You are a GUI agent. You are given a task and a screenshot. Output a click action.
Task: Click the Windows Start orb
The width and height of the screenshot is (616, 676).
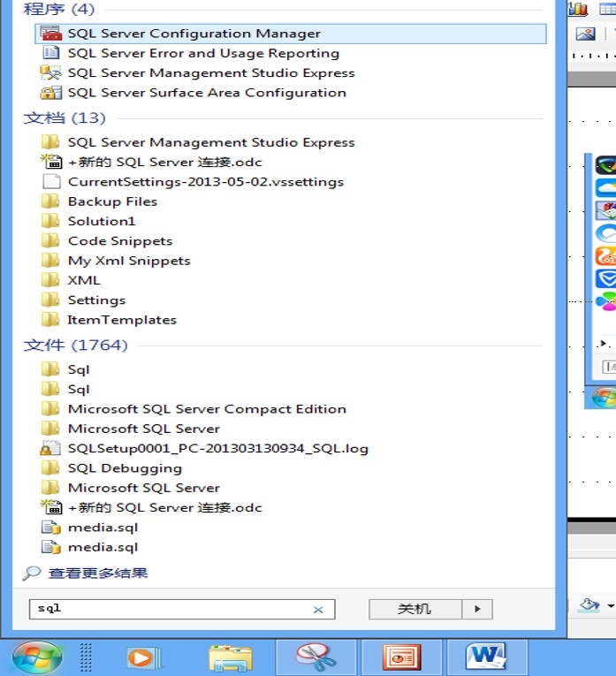click(37, 657)
